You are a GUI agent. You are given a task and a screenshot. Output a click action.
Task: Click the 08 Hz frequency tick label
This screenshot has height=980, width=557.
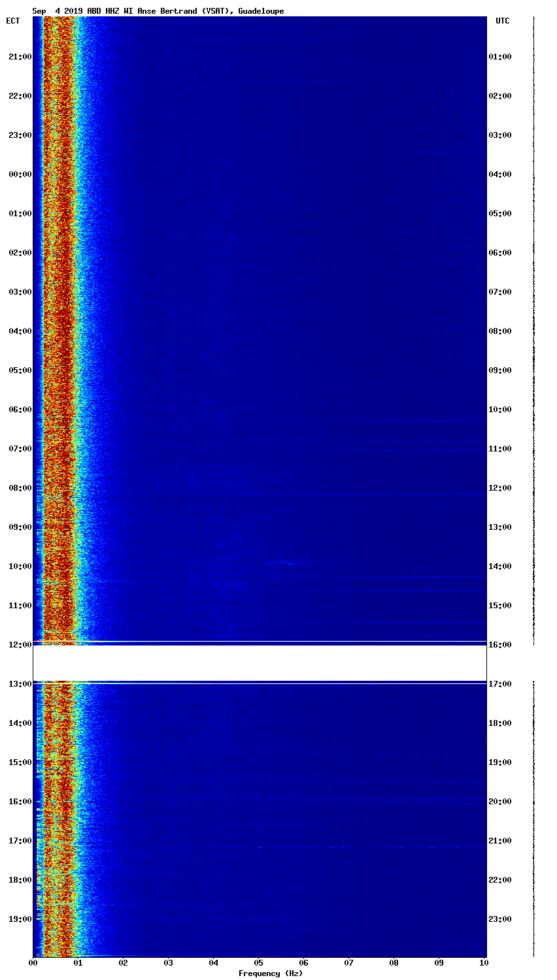pos(394,963)
